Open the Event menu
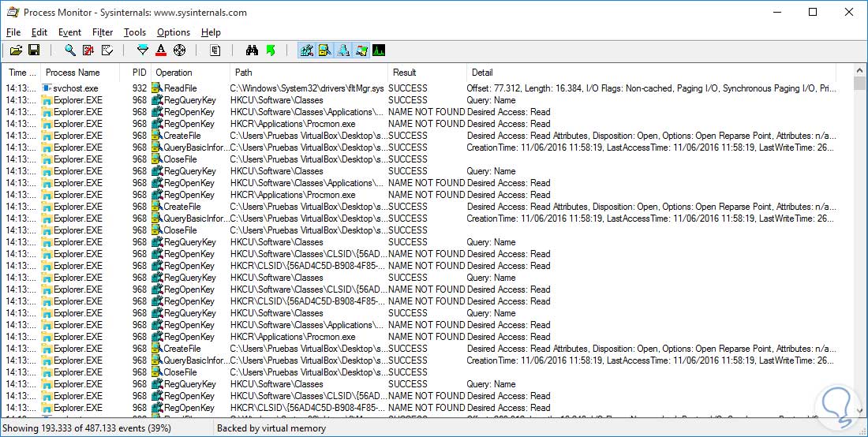This screenshot has height=437, width=868. point(69,32)
